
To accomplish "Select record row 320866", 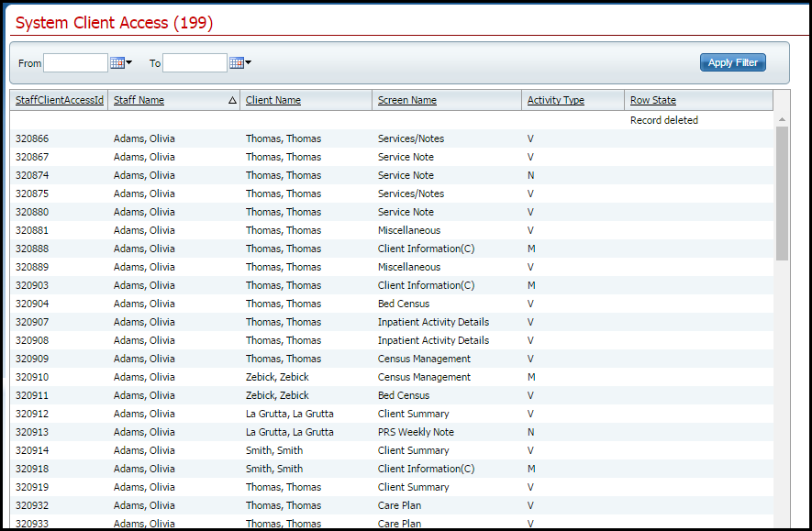I will (32, 138).
